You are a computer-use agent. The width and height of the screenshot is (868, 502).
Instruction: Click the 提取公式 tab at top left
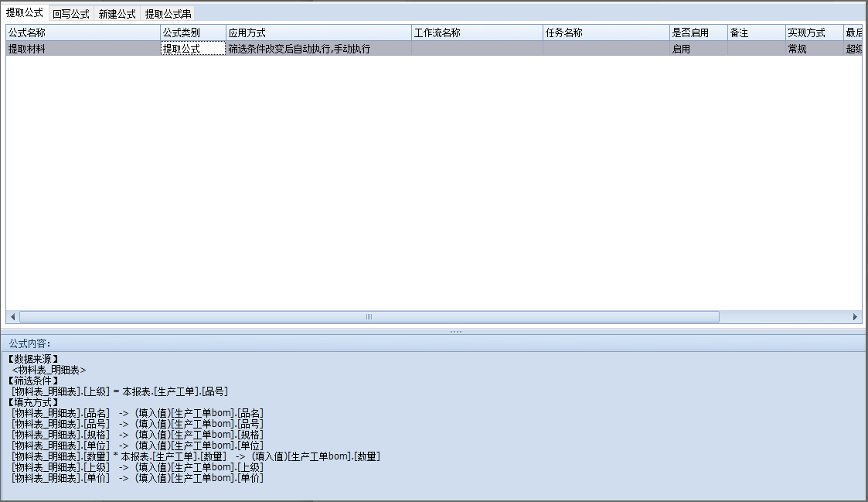point(25,13)
